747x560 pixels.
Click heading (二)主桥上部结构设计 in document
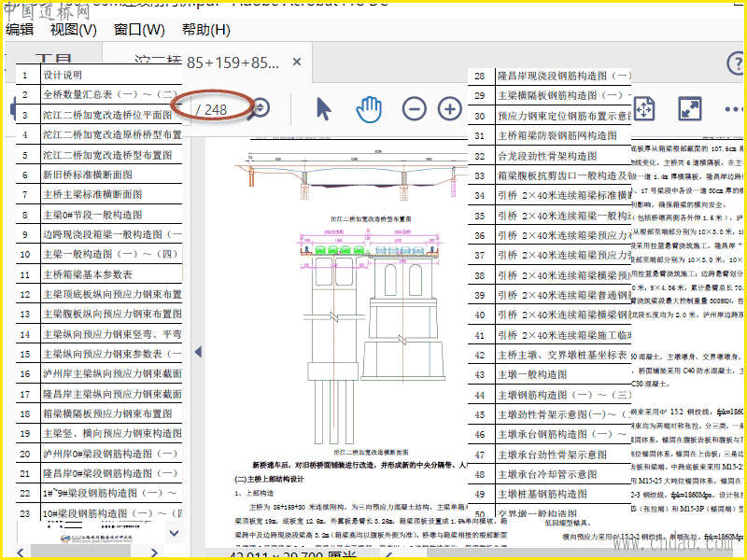pos(269,479)
